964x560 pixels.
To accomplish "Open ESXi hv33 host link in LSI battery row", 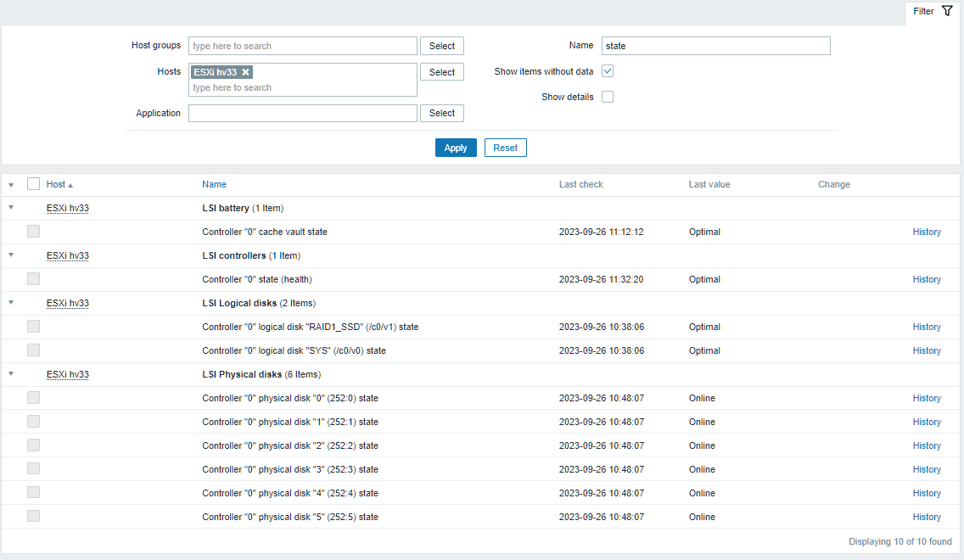I will (68, 209).
